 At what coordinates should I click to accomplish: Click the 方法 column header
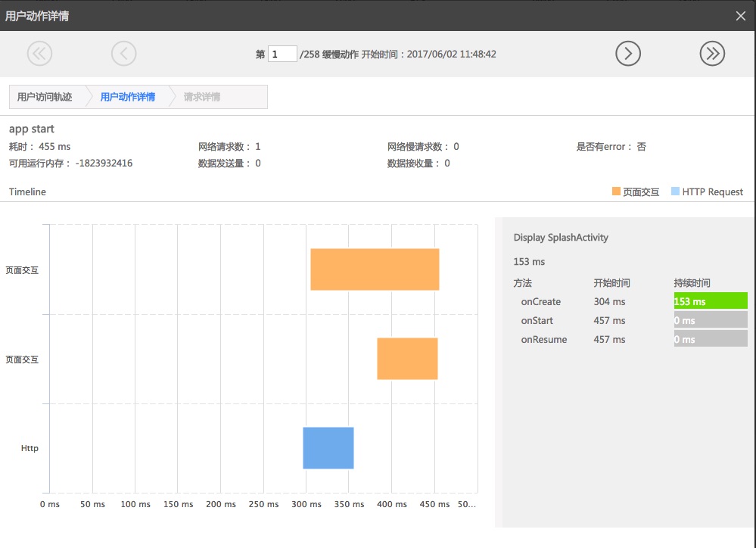(523, 282)
